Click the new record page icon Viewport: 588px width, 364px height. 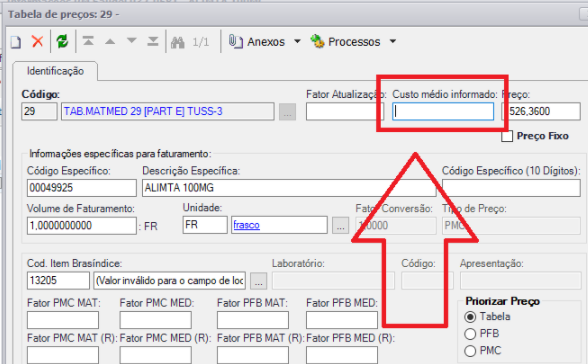point(15,42)
